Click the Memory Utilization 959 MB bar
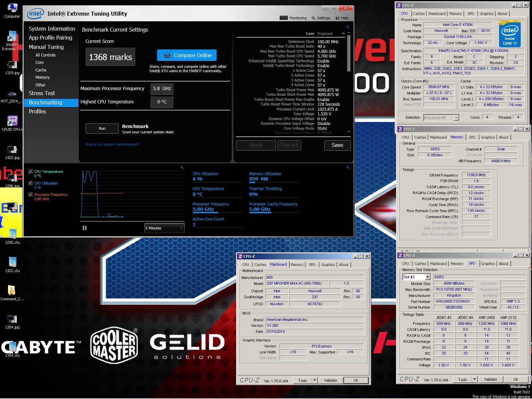 coord(274,182)
